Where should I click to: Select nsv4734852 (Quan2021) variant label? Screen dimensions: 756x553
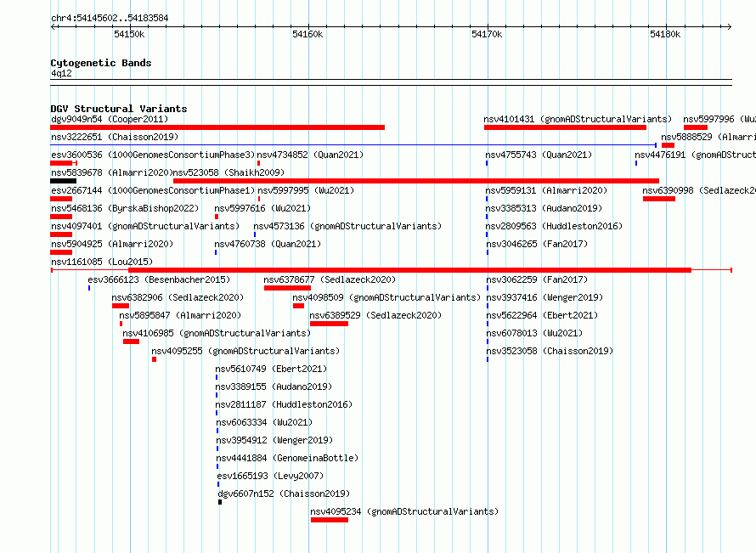[310, 155]
